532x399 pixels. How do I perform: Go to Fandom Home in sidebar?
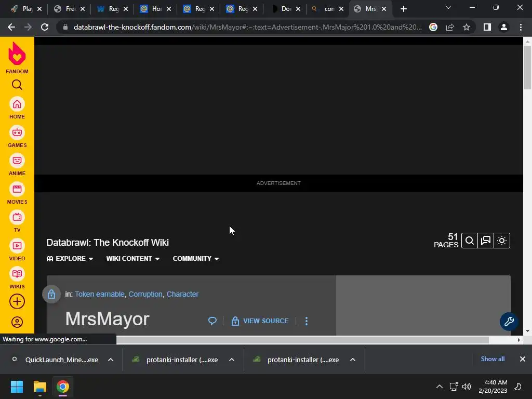click(17, 108)
